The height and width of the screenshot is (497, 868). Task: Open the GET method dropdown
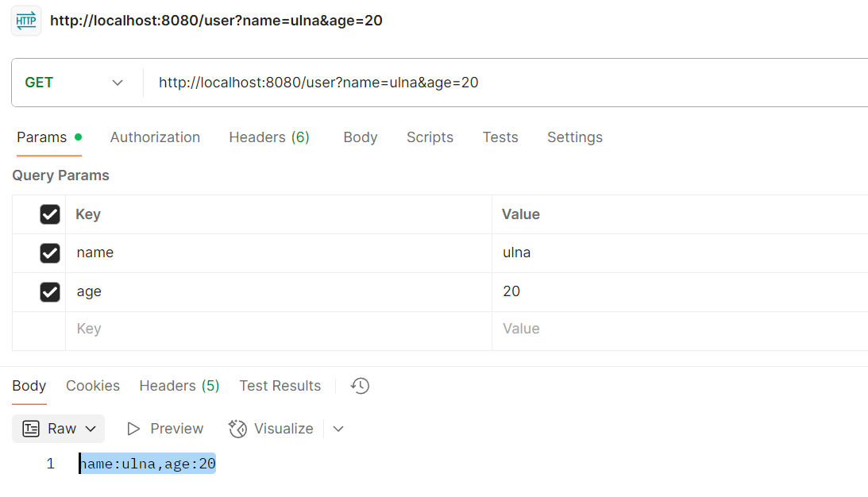click(75, 83)
